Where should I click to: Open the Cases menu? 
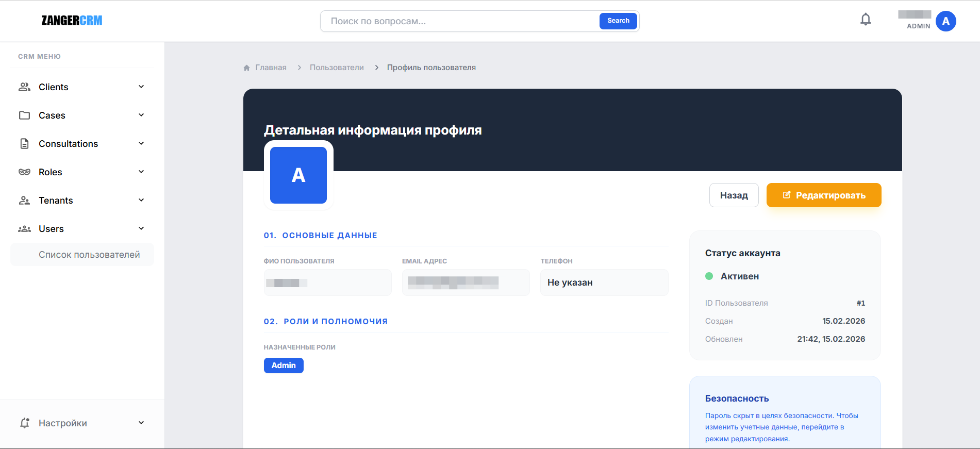82,115
